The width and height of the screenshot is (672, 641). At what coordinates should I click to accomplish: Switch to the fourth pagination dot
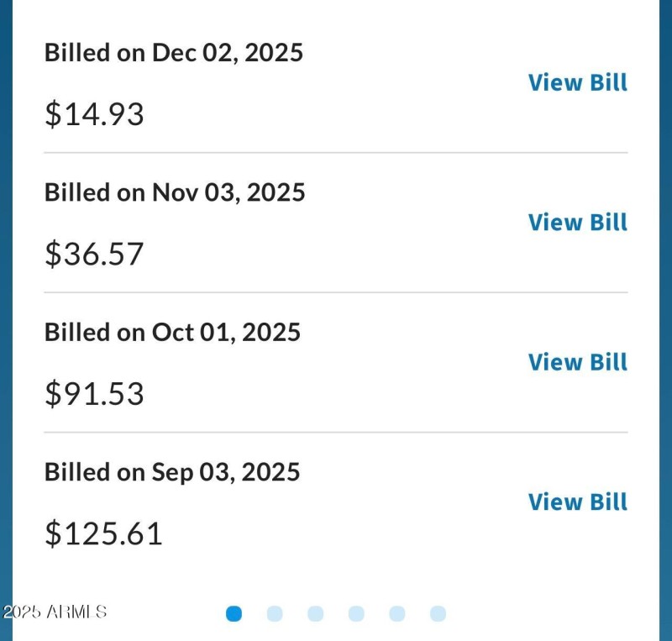(356, 614)
